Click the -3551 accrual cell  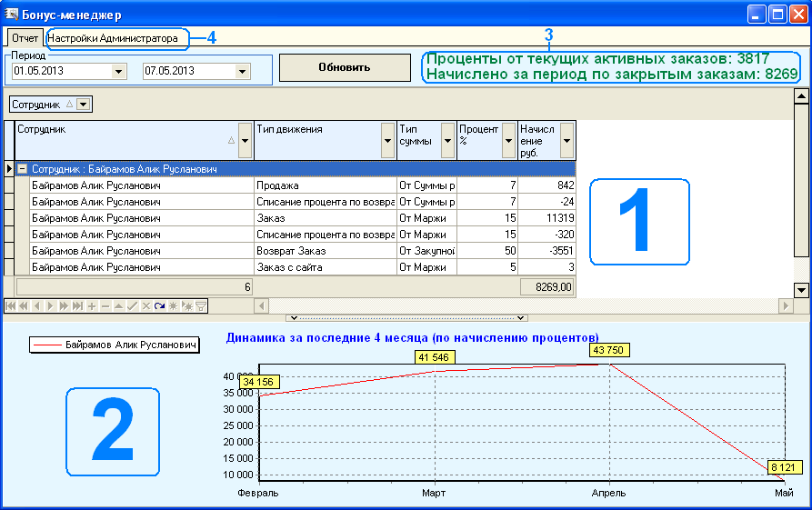(x=546, y=251)
